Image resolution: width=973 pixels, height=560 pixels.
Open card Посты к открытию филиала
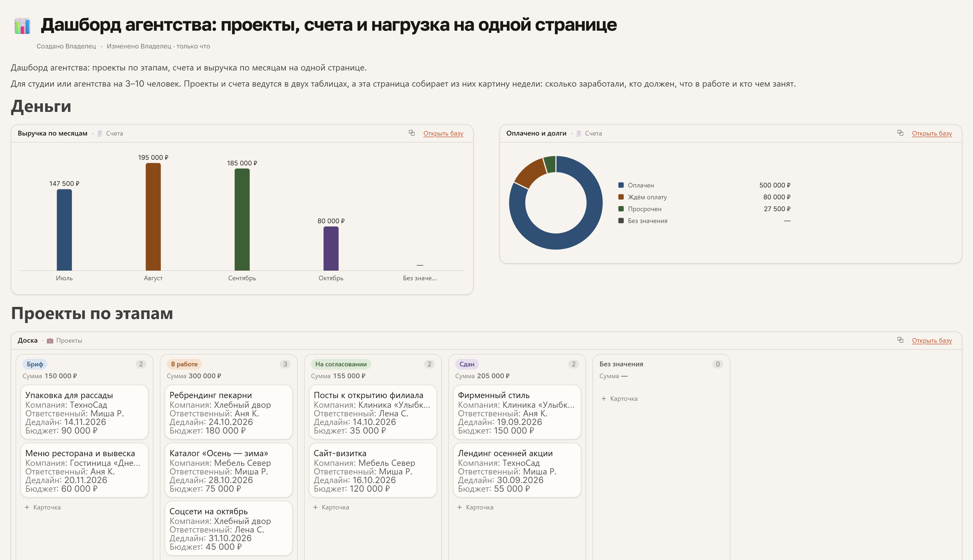(373, 412)
